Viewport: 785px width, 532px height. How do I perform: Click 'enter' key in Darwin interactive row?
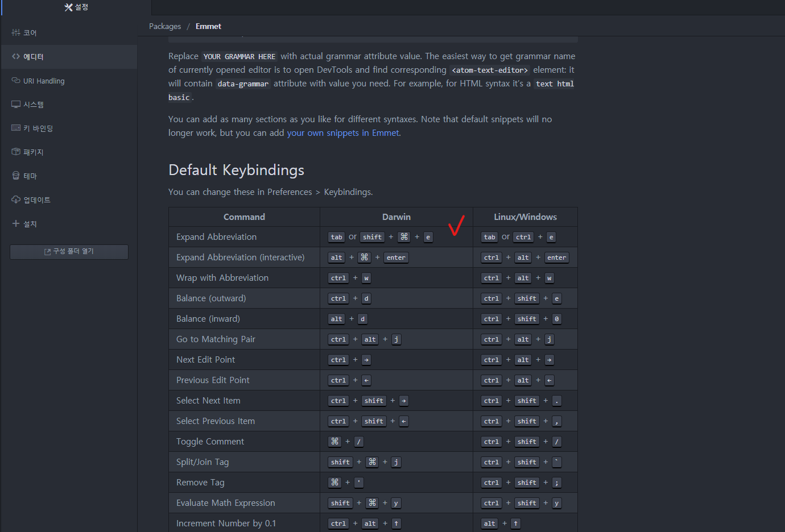pyautogui.click(x=396, y=257)
